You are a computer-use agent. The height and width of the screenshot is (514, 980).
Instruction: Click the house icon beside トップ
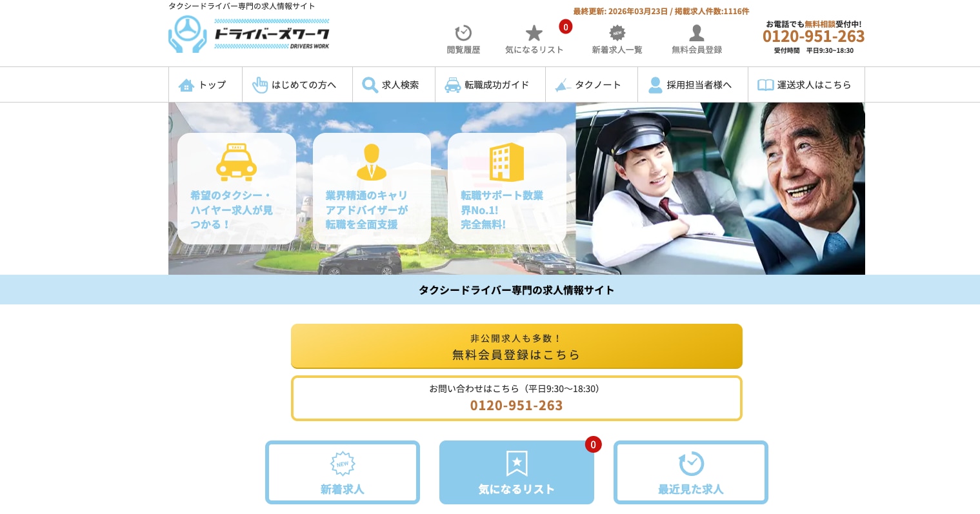click(186, 84)
